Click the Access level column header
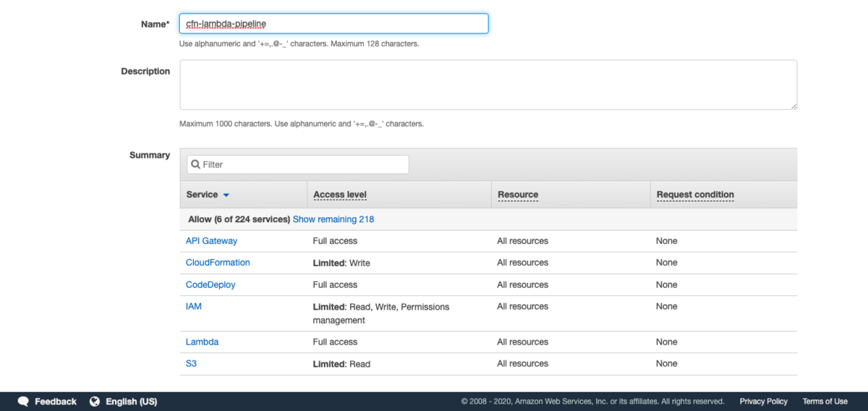This screenshot has height=411, width=868. tap(340, 195)
